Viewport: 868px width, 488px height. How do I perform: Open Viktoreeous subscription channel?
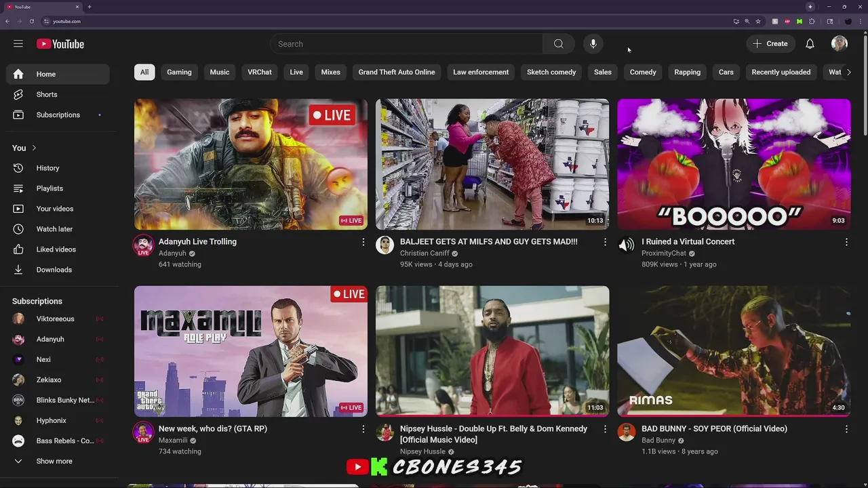[x=58, y=319]
